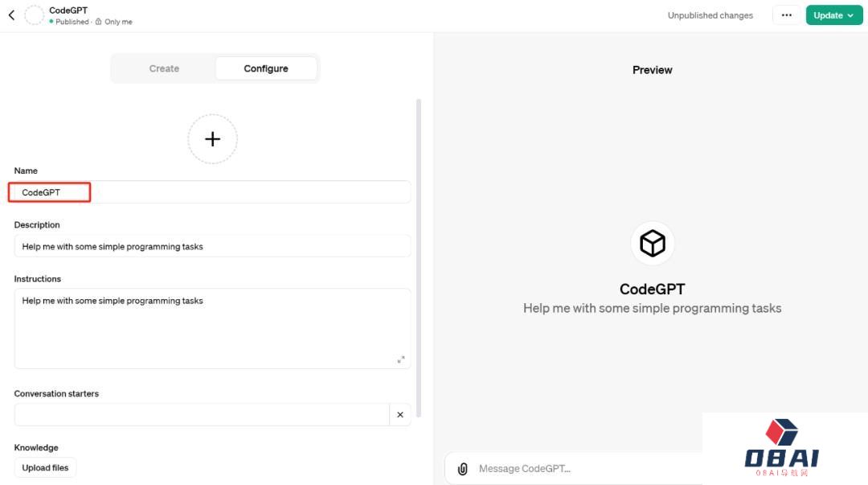Click the paperclip attach icon
Image resolution: width=868 pixels, height=485 pixels.
point(463,469)
